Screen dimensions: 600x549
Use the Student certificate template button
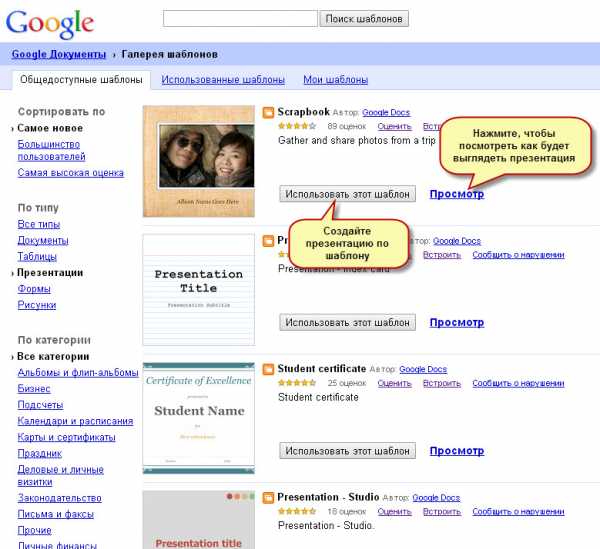tap(347, 451)
